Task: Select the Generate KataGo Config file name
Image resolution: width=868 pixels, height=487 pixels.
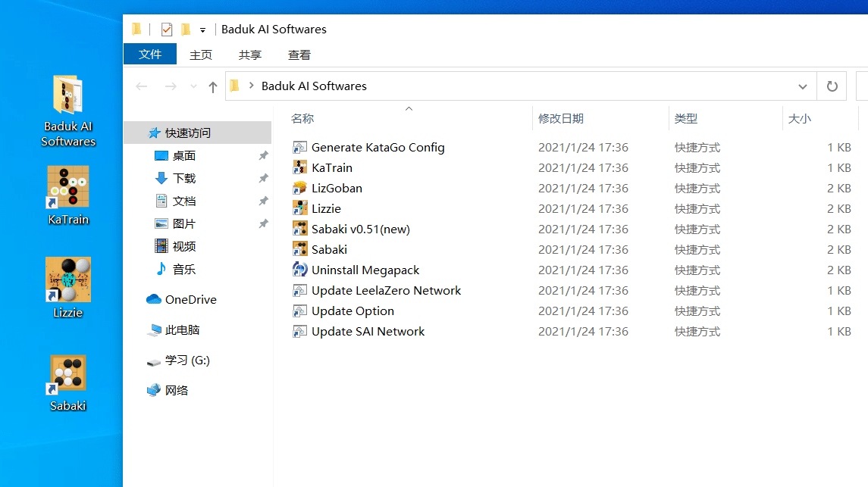Action: click(378, 148)
